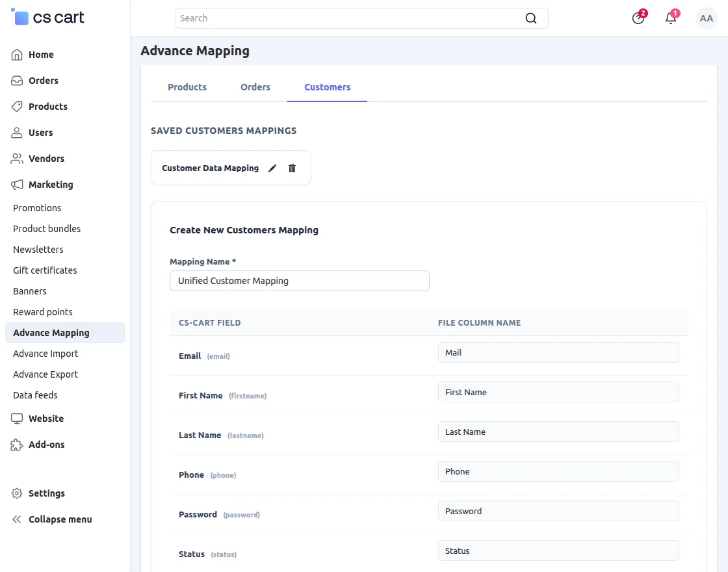Delete Customer Data Mapping with trash icon
The height and width of the screenshot is (572, 728).
point(292,168)
